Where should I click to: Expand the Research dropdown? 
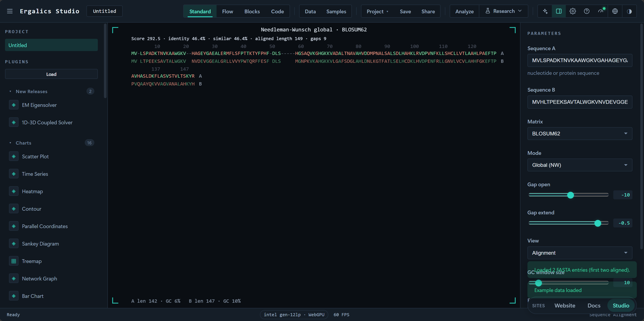click(x=503, y=11)
